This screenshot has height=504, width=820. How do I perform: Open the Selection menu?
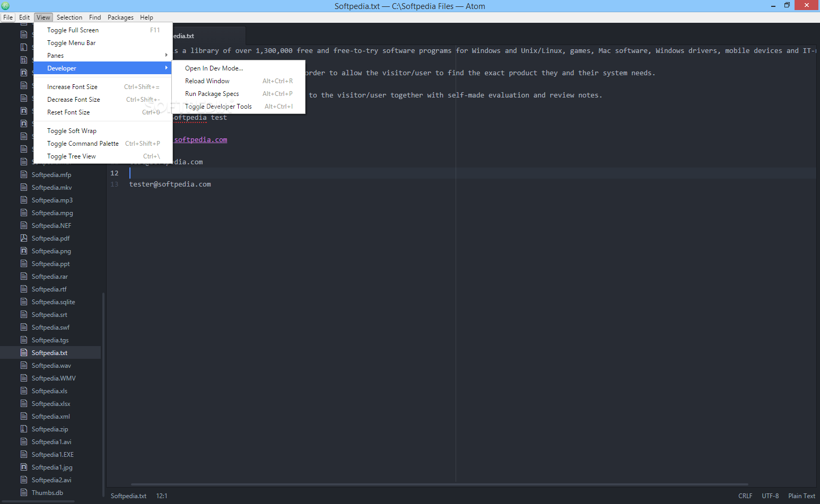tap(69, 17)
